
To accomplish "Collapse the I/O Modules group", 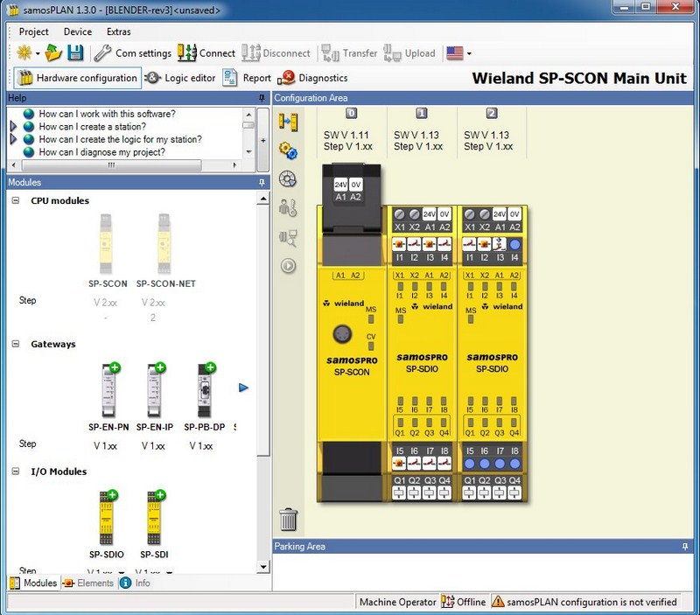I will pyautogui.click(x=16, y=472).
